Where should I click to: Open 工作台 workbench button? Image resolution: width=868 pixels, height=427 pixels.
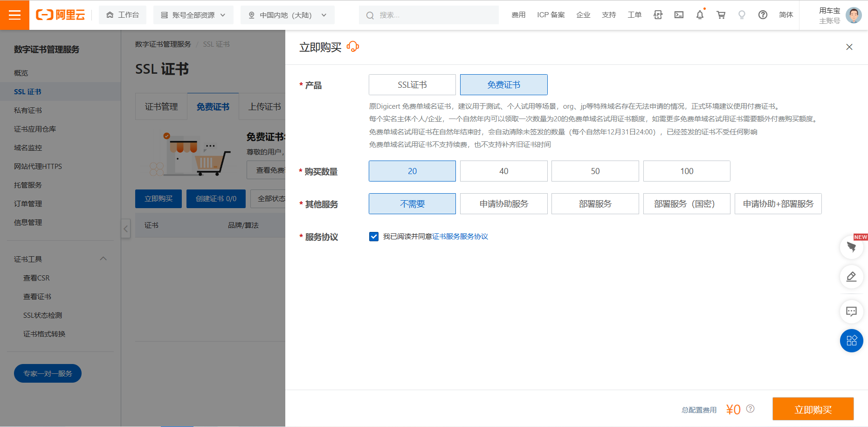pos(123,15)
